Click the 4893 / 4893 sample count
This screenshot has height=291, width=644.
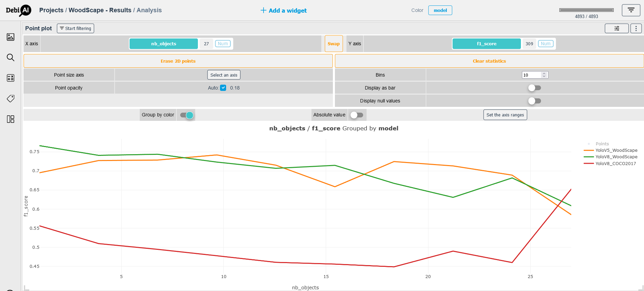587,16
